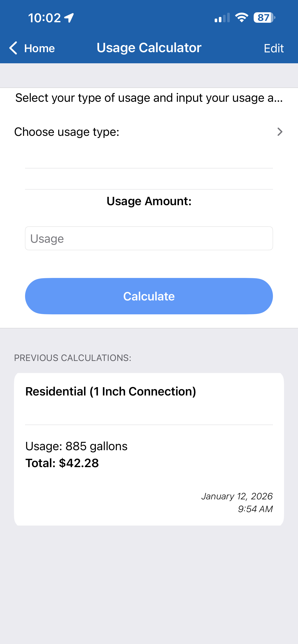Tap the Calculate button
Viewport: 298px width, 644px height.
point(149,296)
